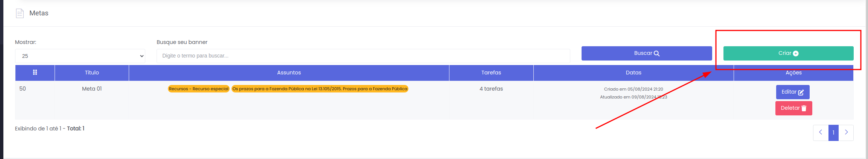
Task: Click the Datas column header
Action: (633, 73)
